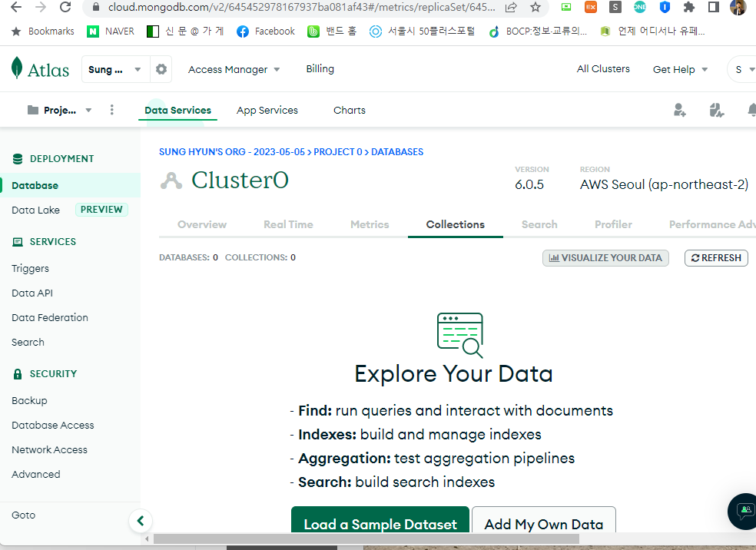Viewport: 756px width, 550px height.
Task: Open Backup in the sidebar
Action: point(29,400)
